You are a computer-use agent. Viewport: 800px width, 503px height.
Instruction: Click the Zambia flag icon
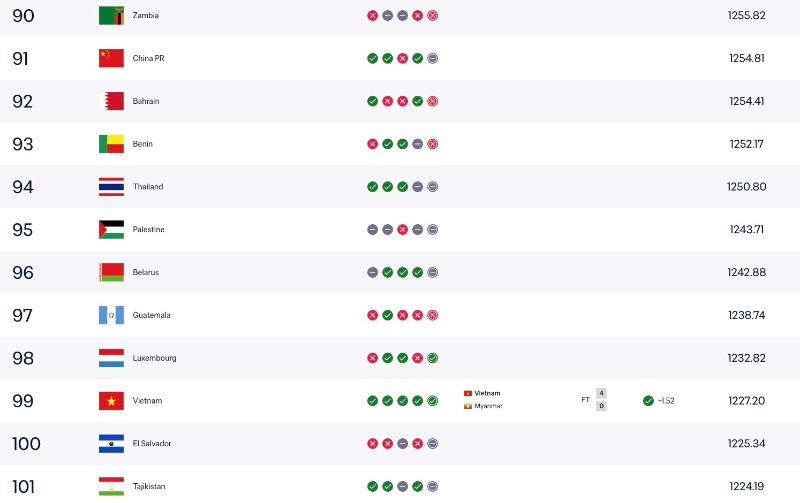point(111,15)
